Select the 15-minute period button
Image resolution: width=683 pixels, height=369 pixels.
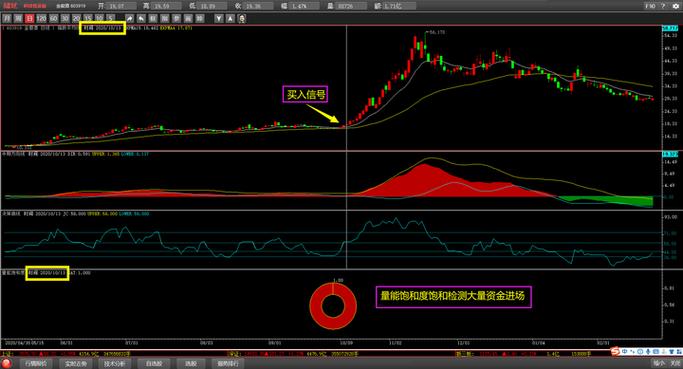(88, 18)
